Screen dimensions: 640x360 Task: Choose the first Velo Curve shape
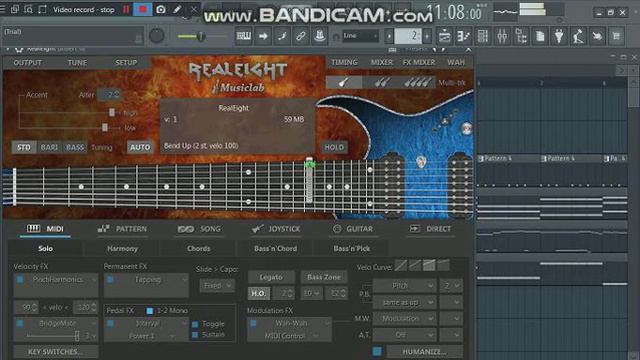click(x=401, y=266)
